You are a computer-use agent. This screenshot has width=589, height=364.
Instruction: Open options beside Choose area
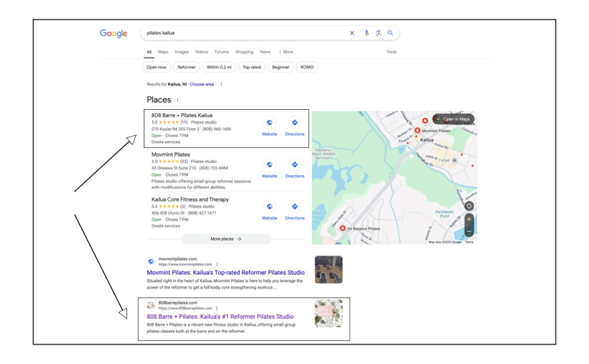[221, 84]
